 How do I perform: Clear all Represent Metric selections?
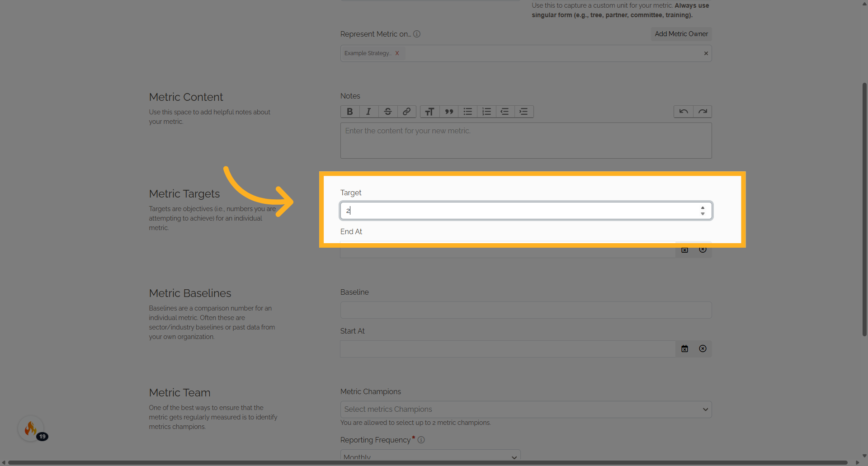(706, 53)
